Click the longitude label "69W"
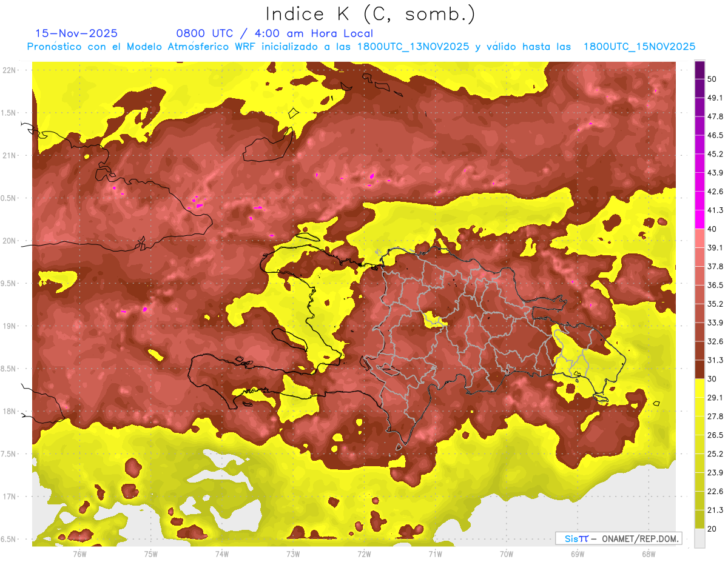This screenshot has height=562, width=728. tap(578, 554)
